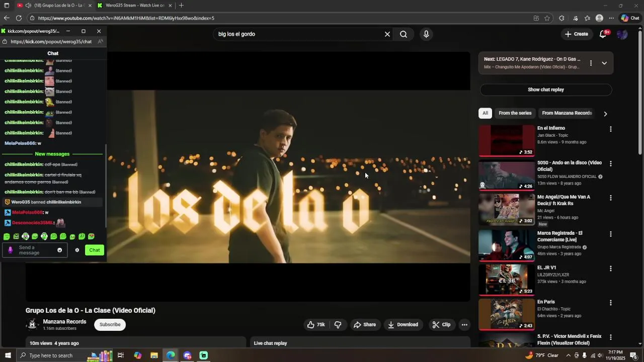The image size is (644, 362).
Task: Subscribe to Manzana Records
Action: [x=110, y=325]
